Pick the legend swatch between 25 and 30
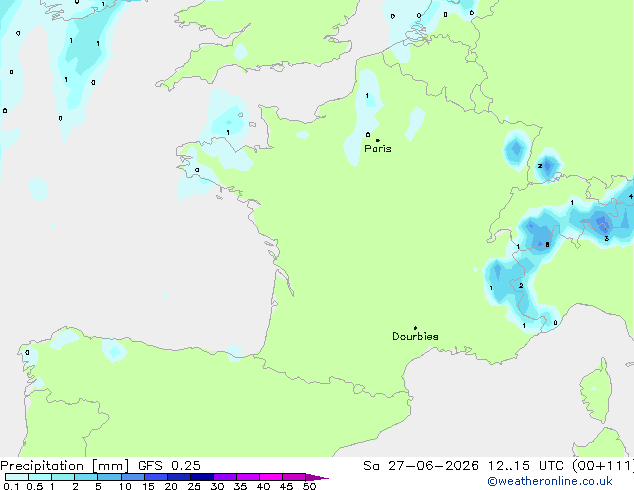Screen dimensions: 634x490 pyautogui.click(x=202, y=477)
